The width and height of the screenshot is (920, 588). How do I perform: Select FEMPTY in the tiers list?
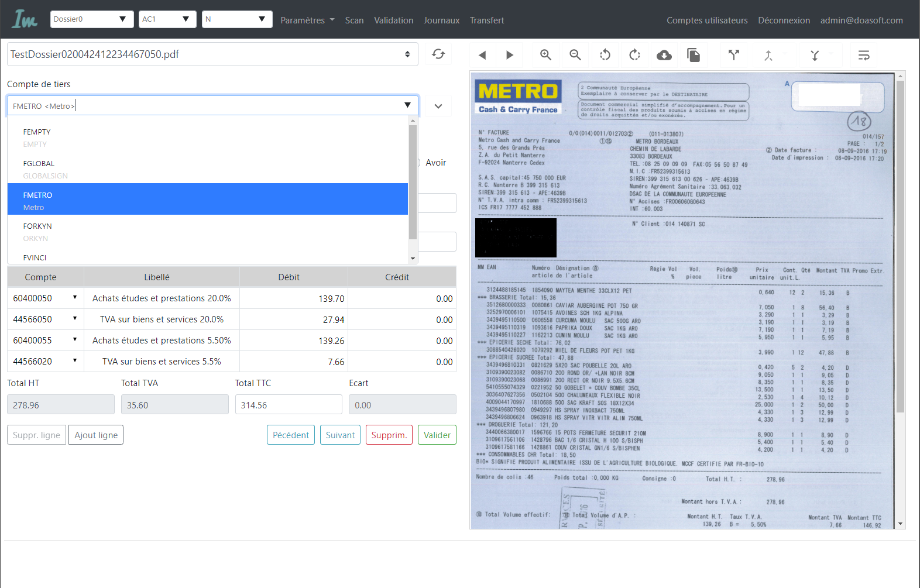pyautogui.click(x=208, y=138)
